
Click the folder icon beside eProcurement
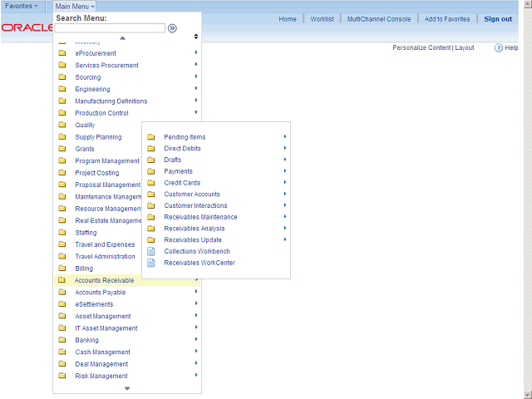click(x=62, y=53)
